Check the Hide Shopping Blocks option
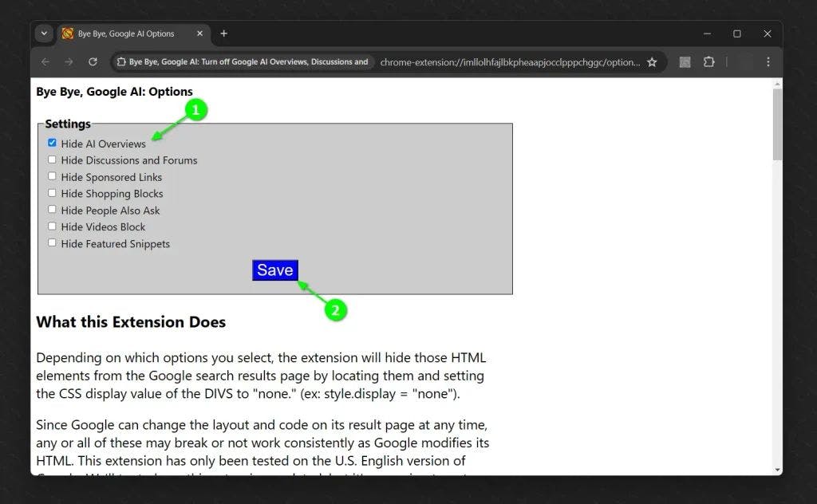Viewport: 817px width, 504px height. point(52,193)
